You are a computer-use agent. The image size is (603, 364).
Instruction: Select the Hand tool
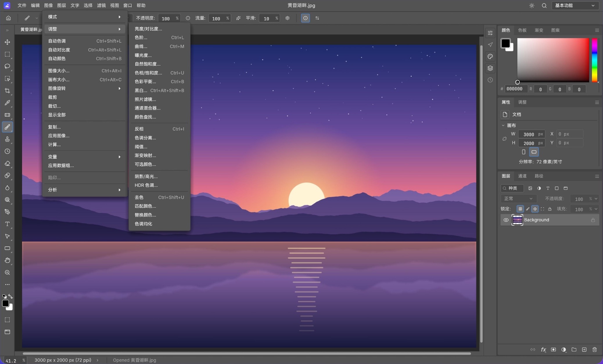(7, 260)
